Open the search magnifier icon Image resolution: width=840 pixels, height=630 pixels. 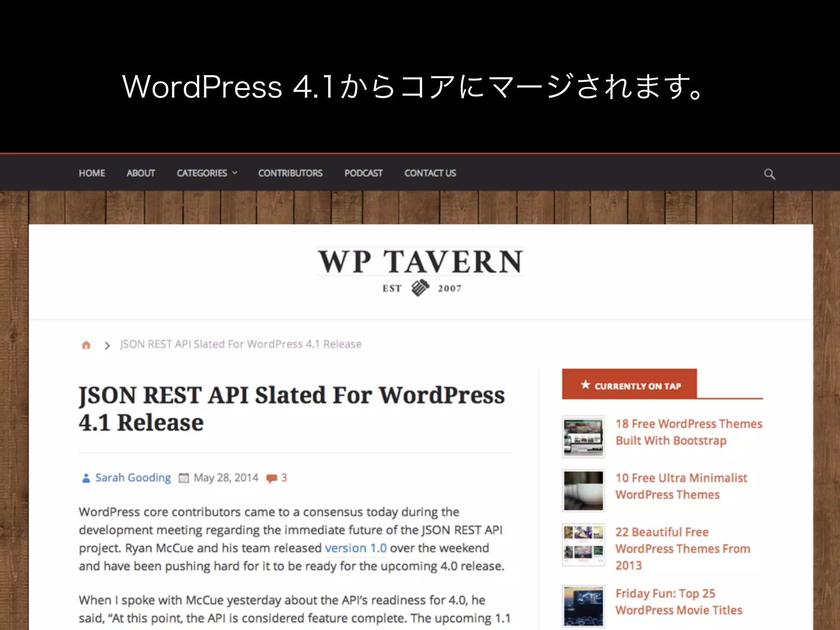tap(769, 174)
